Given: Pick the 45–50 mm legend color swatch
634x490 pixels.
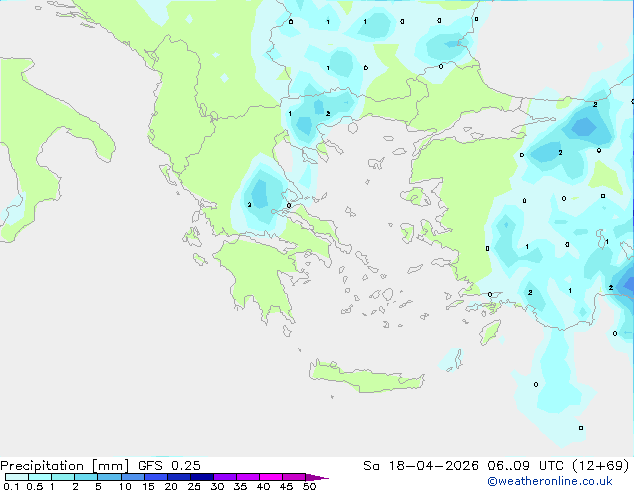Looking at the screenshot, I should (x=294, y=477).
